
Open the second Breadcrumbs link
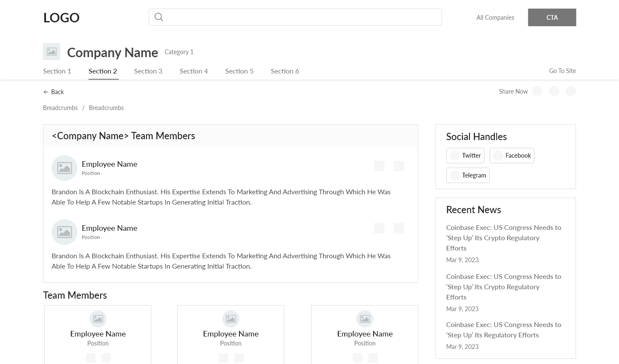(106, 108)
